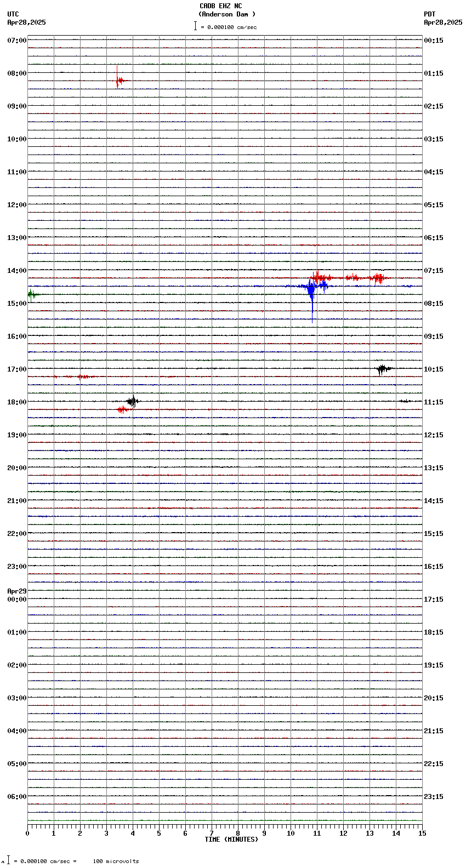Click the scale bar symbol beside top scale text

[x=195, y=26]
